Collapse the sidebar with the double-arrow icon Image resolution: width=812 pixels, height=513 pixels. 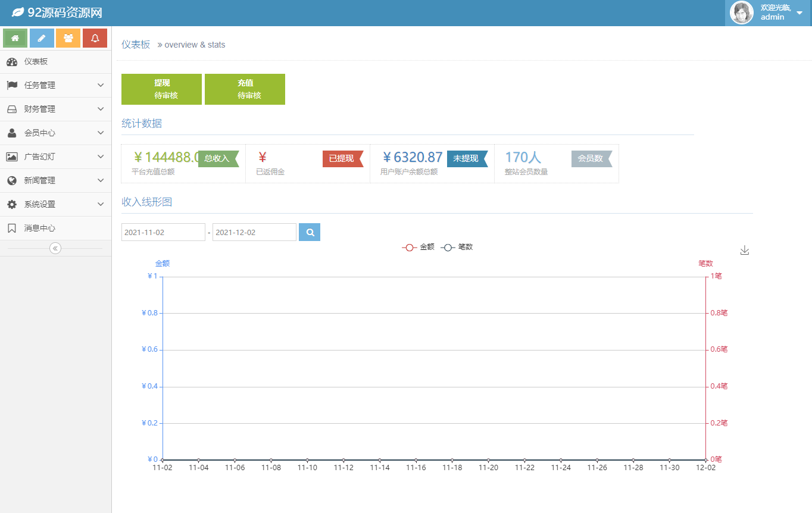coord(55,248)
